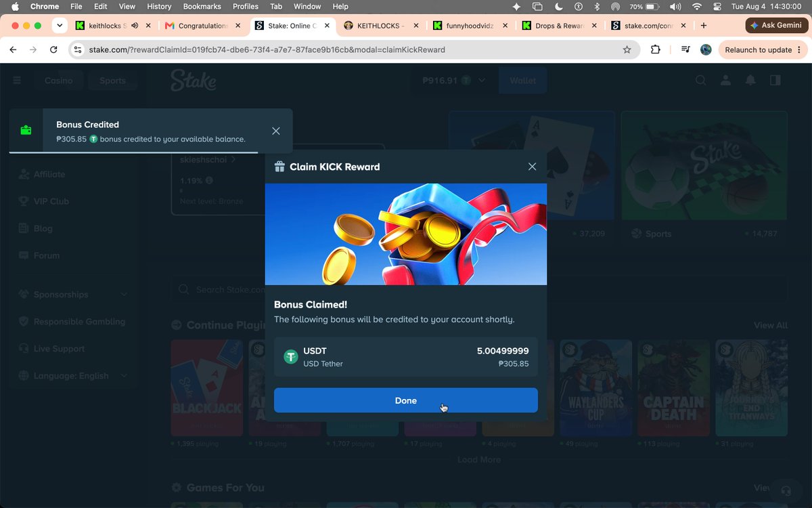Open the Captain Death game thumbnail
This screenshot has width=812, height=508.
pyautogui.click(x=674, y=387)
